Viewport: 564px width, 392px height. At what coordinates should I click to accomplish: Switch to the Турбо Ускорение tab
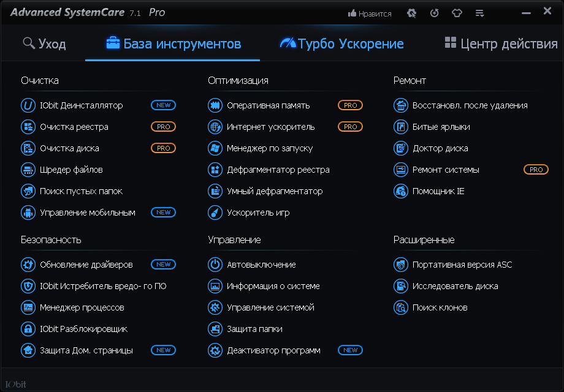point(341,43)
